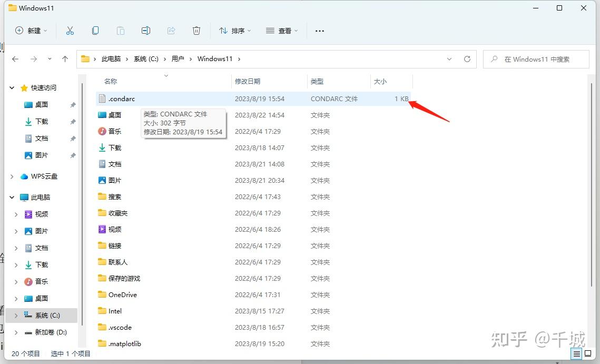
Task: Navigate back with the left arrow
Action: pos(15,59)
